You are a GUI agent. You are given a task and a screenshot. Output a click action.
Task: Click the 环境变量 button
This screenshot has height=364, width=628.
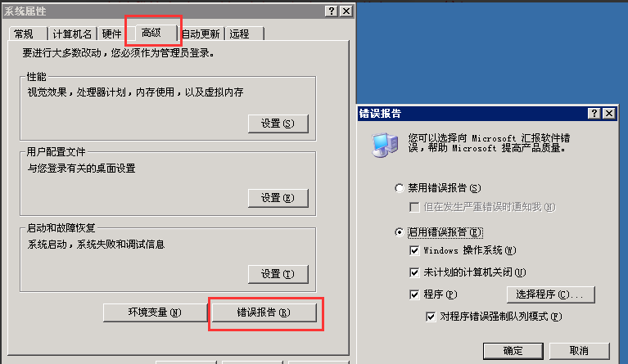point(155,312)
